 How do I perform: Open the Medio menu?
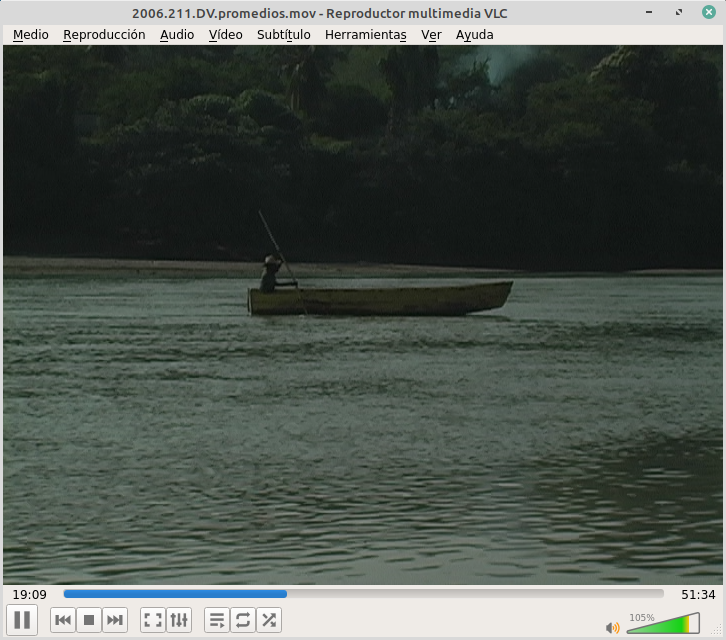pyautogui.click(x=31, y=35)
